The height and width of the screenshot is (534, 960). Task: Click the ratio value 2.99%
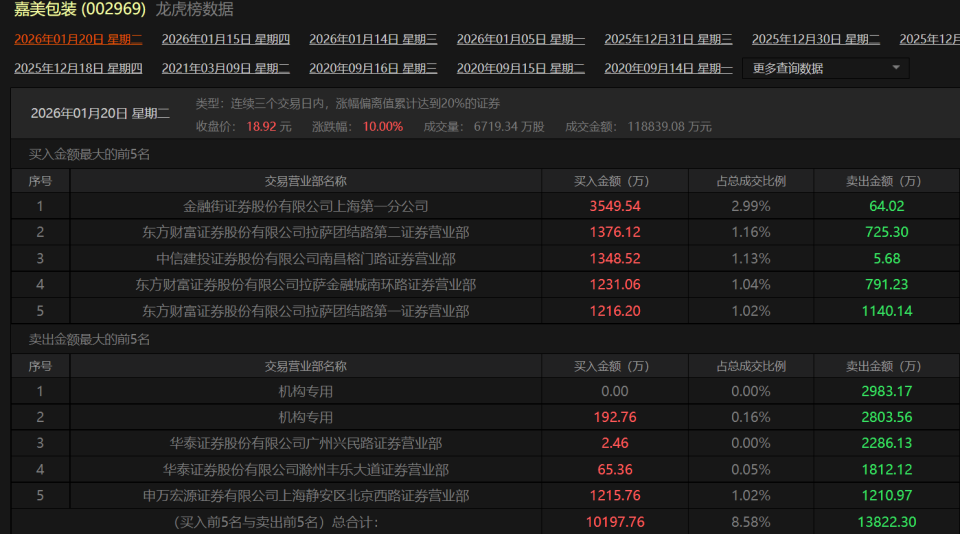(x=751, y=206)
